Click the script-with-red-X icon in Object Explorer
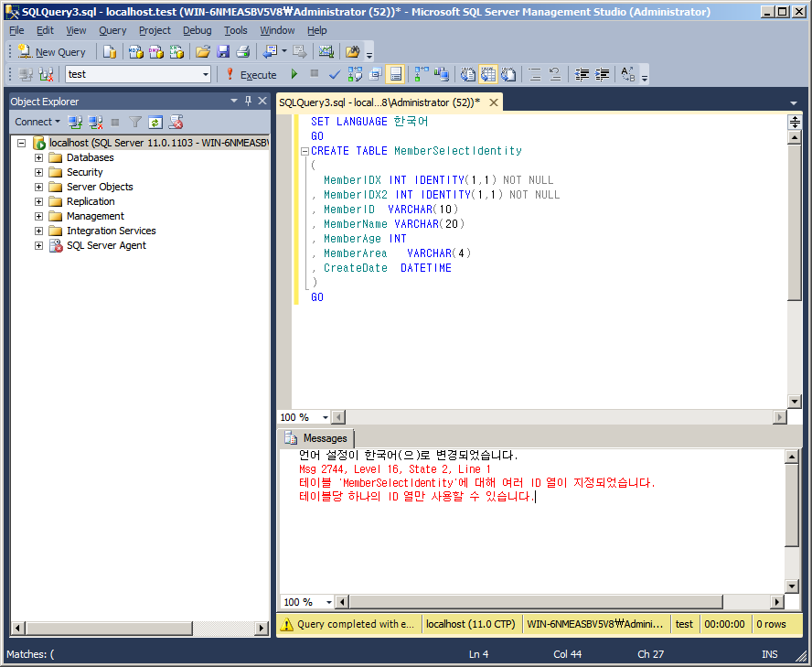The height and width of the screenshot is (667, 812). click(176, 123)
